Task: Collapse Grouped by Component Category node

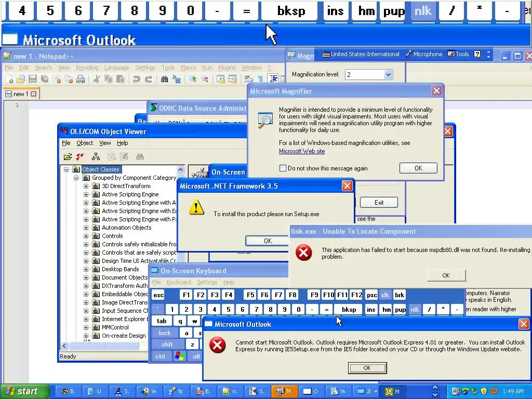Action: point(76,178)
